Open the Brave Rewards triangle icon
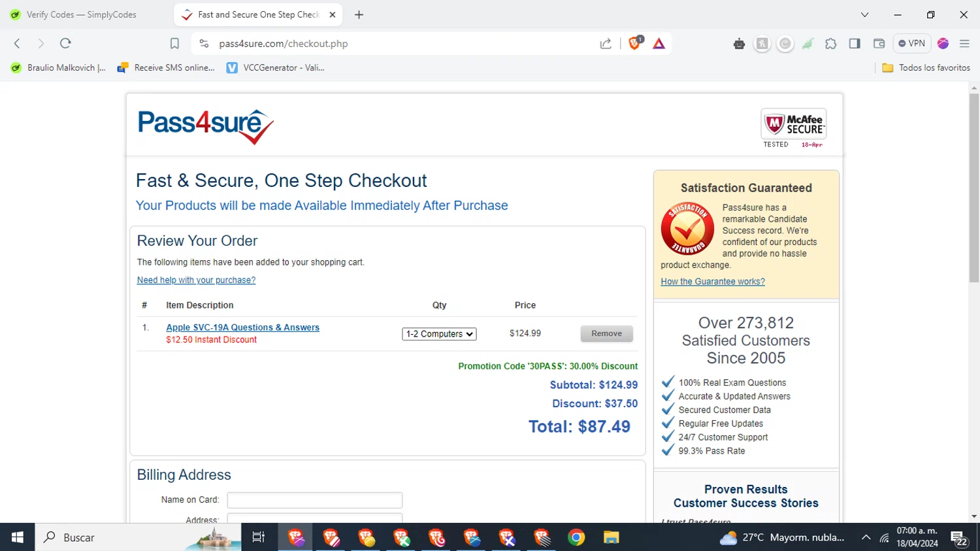The height and width of the screenshot is (551, 980). tap(659, 44)
